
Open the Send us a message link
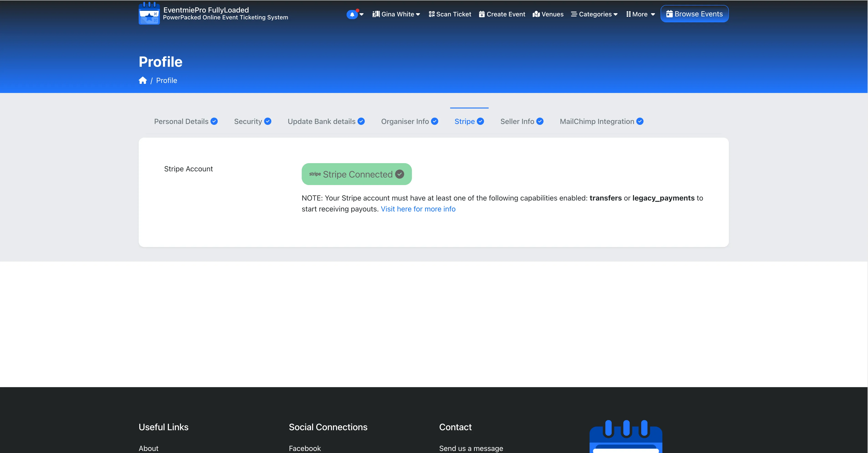(x=471, y=448)
